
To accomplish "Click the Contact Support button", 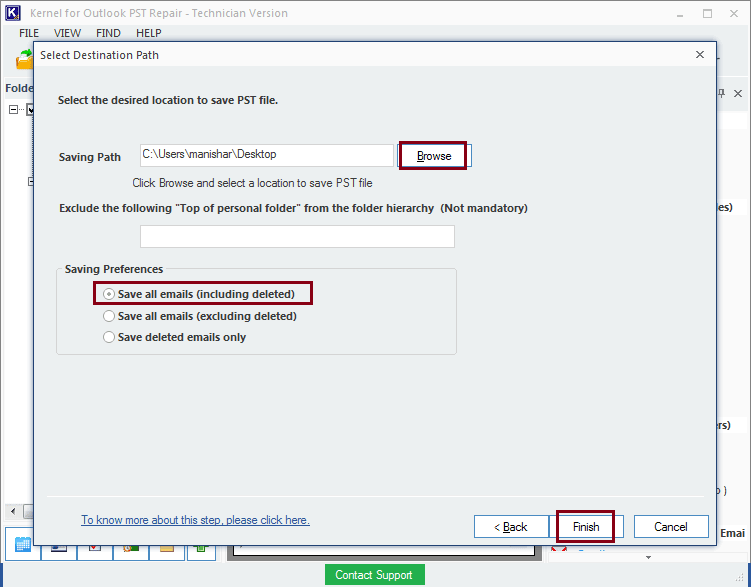I will click(x=374, y=575).
